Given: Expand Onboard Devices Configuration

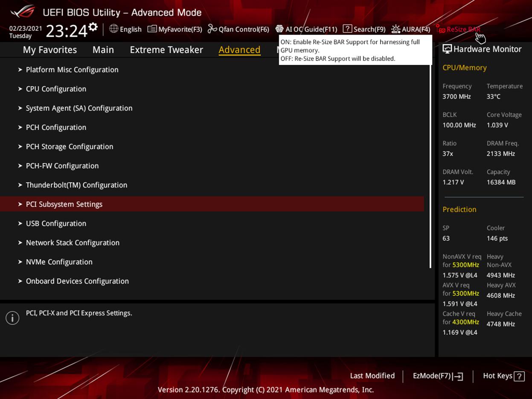Looking at the screenshot, I should (x=77, y=281).
